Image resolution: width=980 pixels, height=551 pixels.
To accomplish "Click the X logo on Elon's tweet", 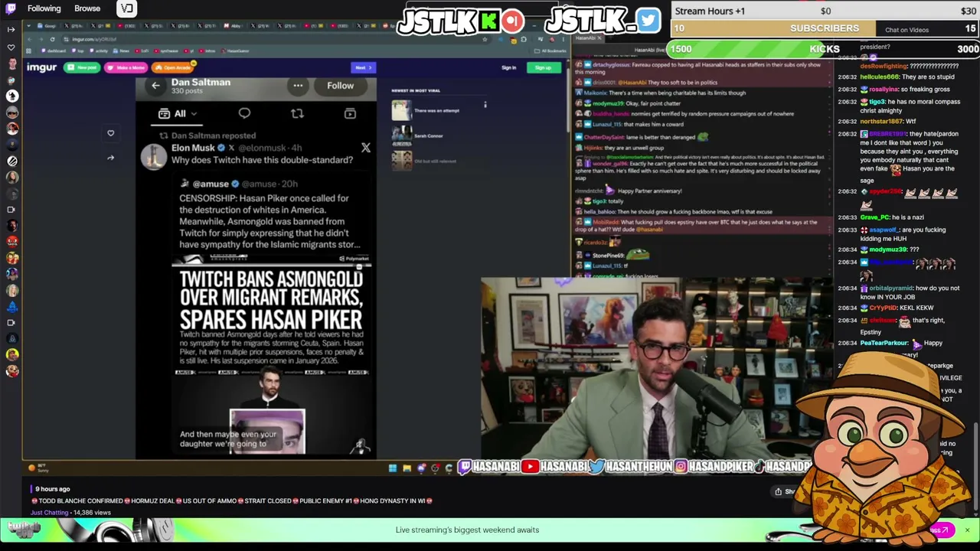I will click(365, 148).
